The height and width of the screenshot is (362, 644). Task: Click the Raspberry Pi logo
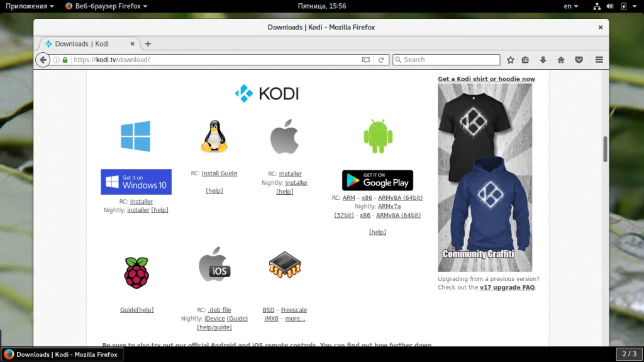pyautogui.click(x=136, y=273)
